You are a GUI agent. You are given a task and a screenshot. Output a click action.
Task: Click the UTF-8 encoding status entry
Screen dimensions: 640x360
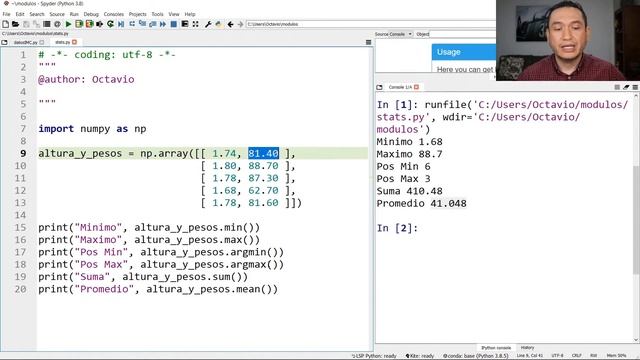[557, 356]
